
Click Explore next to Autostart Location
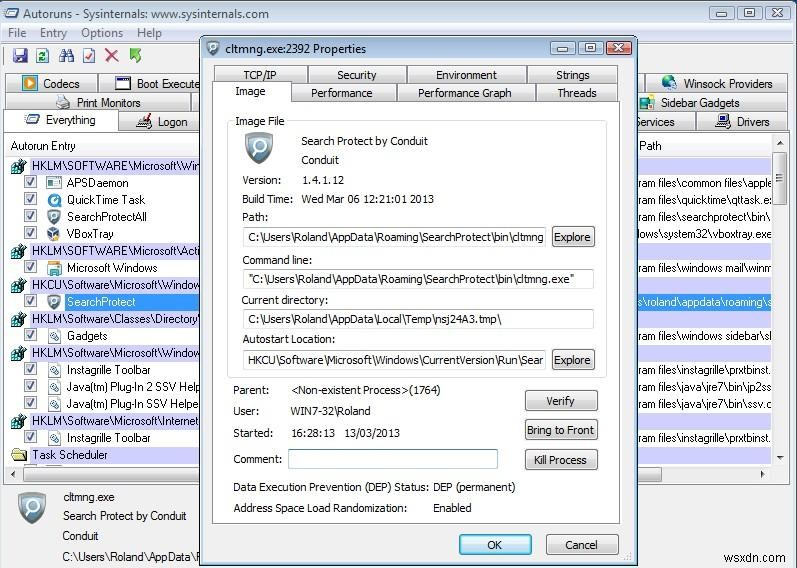pos(573,360)
